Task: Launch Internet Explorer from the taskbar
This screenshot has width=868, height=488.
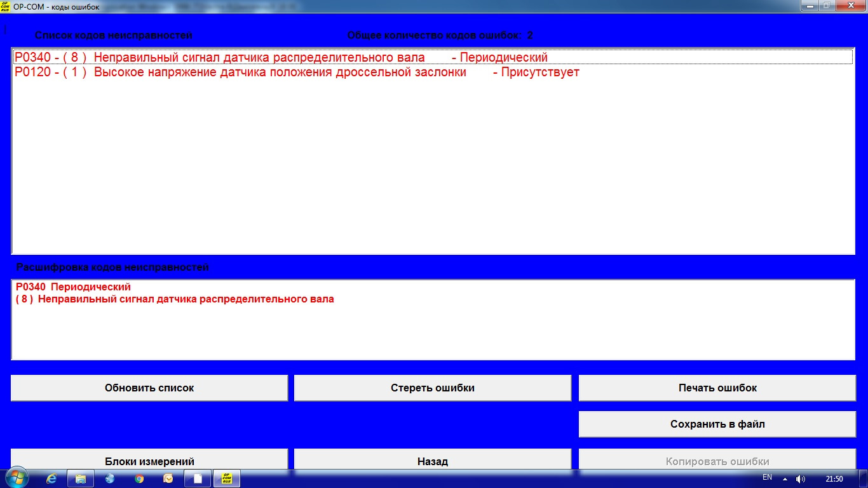Action: pyautogui.click(x=51, y=478)
